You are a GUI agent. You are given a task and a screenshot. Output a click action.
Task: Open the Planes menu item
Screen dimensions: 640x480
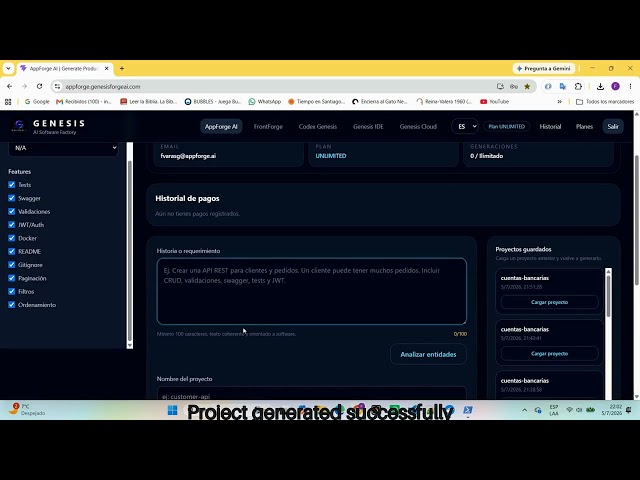pyautogui.click(x=584, y=127)
